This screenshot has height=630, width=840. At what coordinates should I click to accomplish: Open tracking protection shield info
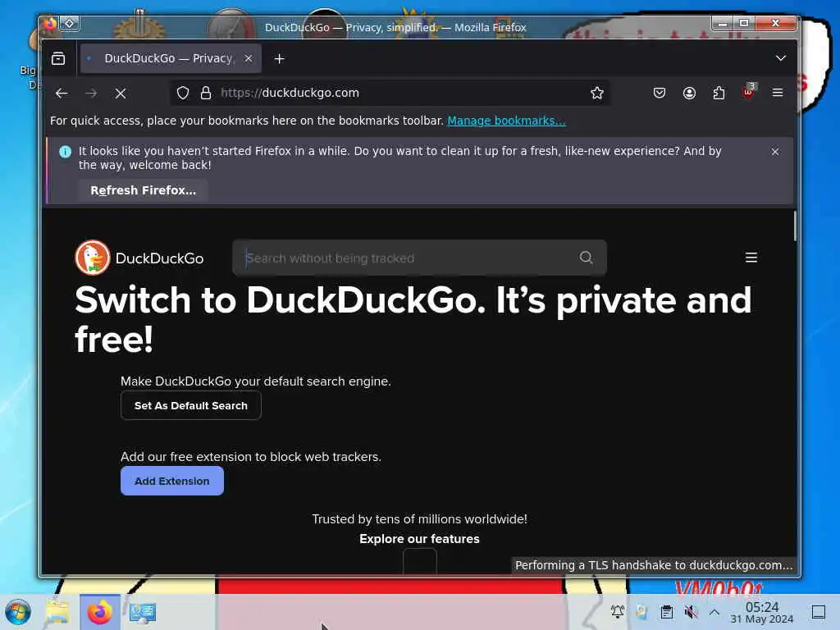click(x=183, y=94)
